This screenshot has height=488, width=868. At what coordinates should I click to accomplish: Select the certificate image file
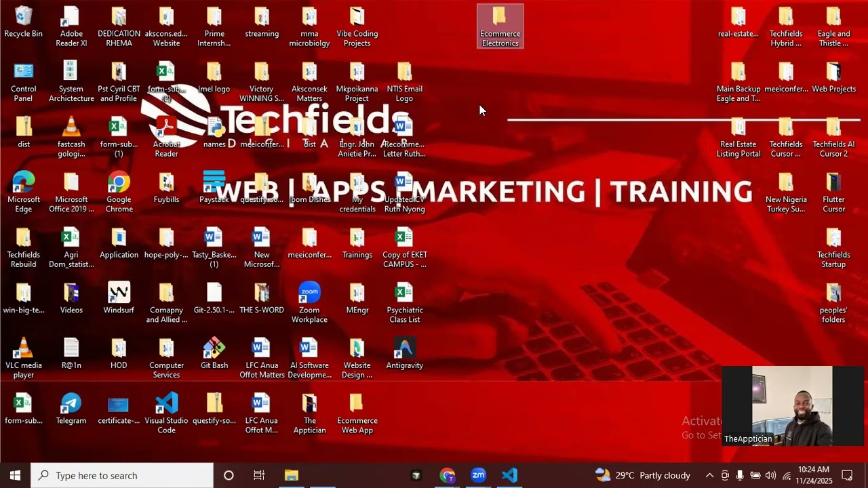(x=119, y=409)
